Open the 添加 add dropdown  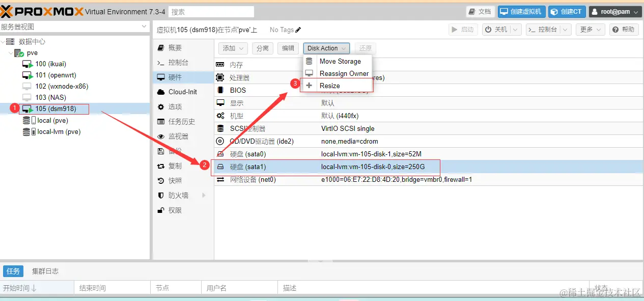[x=233, y=48]
